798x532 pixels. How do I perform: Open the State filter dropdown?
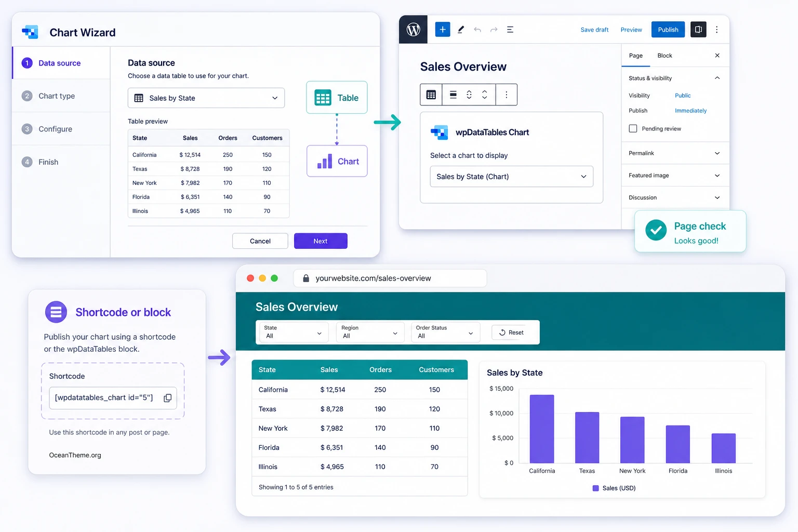tap(294, 332)
